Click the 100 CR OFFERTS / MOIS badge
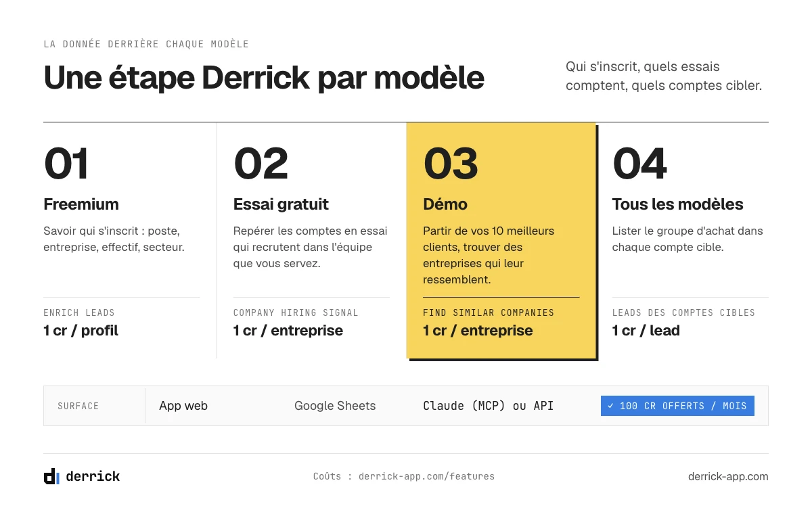This screenshot has height=512, width=812. 677,406
